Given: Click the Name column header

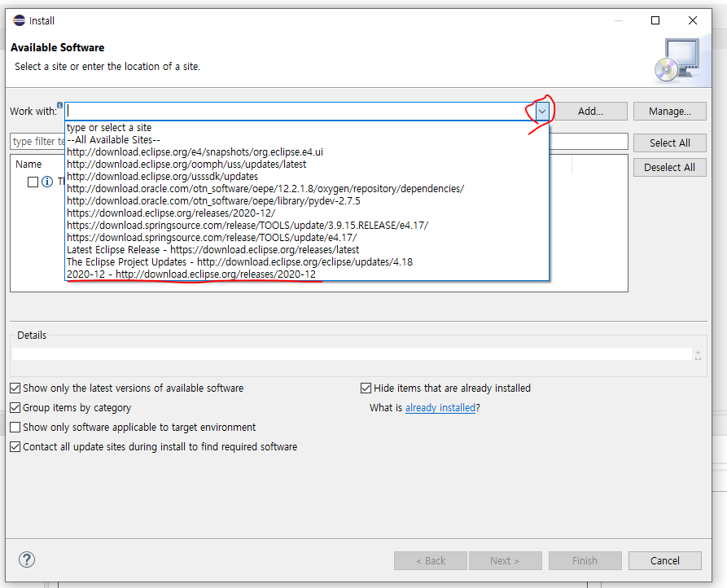Looking at the screenshot, I should pyautogui.click(x=28, y=165).
